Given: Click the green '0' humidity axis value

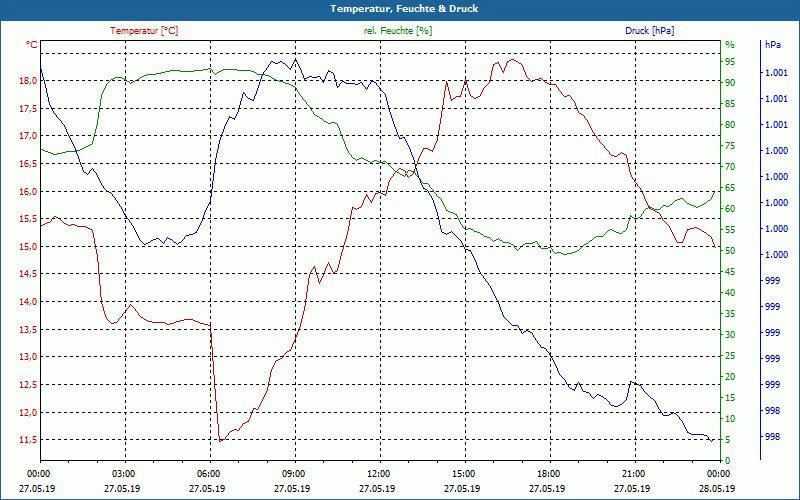Looking at the screenshot, I should [x=728, y=461].
